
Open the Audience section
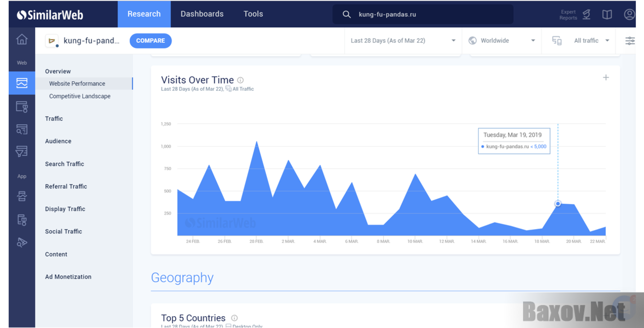click(x=58, y=141)
